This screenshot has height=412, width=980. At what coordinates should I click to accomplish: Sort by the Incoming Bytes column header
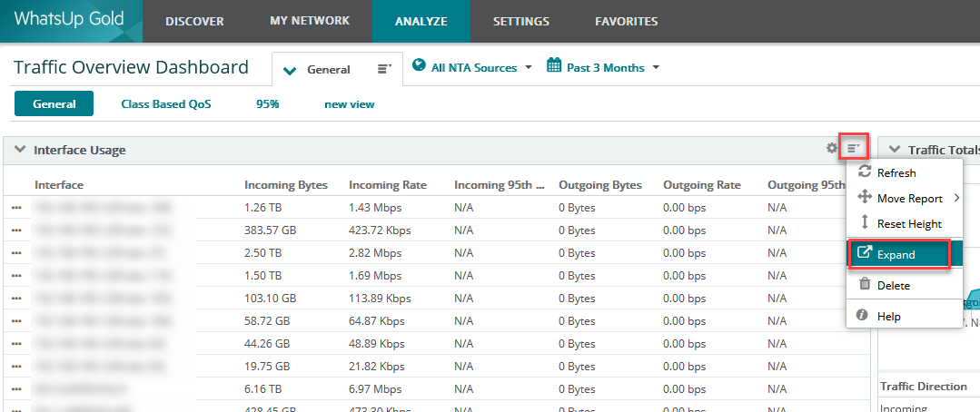[x=286, y=185]
